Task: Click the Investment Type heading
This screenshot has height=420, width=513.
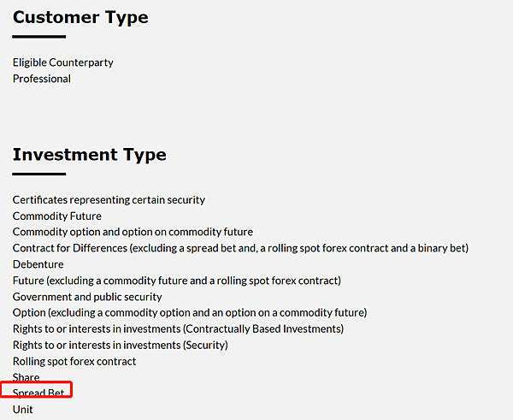Action: [x=89, y=155]
